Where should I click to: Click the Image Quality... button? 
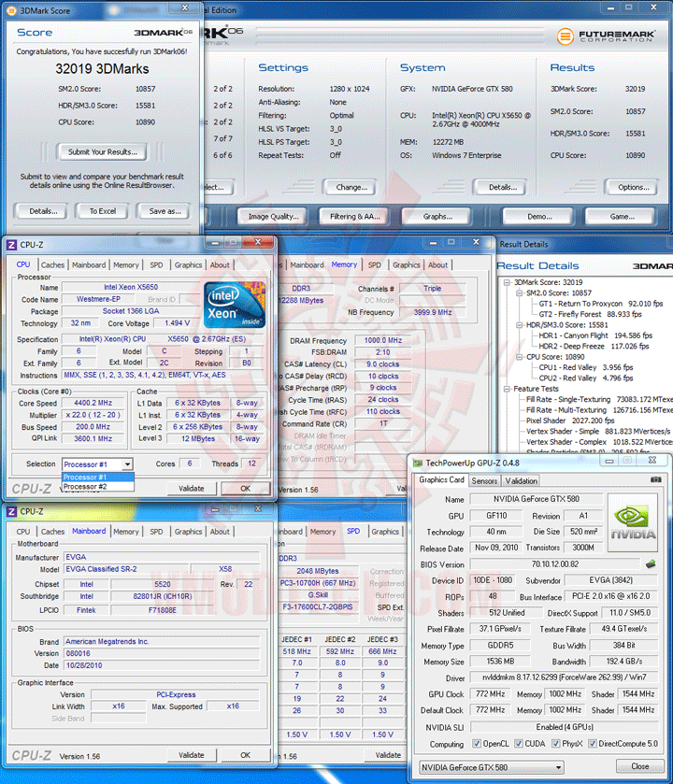(274, 217)
